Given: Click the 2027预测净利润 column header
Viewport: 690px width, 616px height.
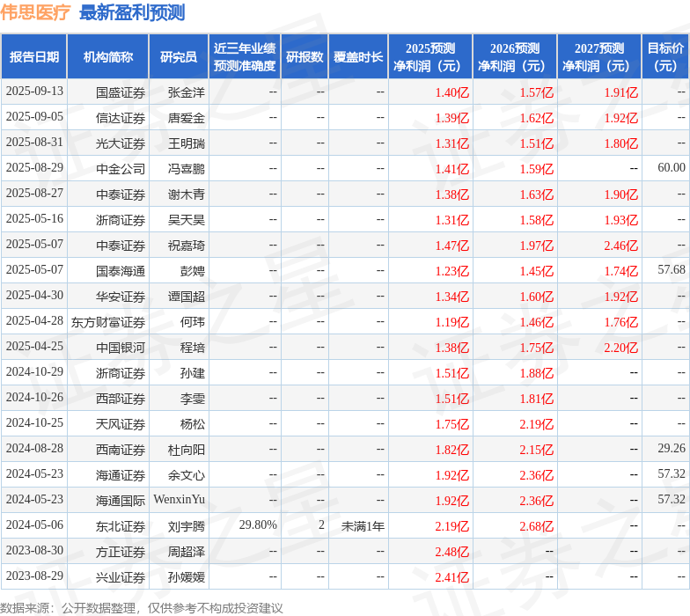Looking at the screenshot, I should [599, 56].
